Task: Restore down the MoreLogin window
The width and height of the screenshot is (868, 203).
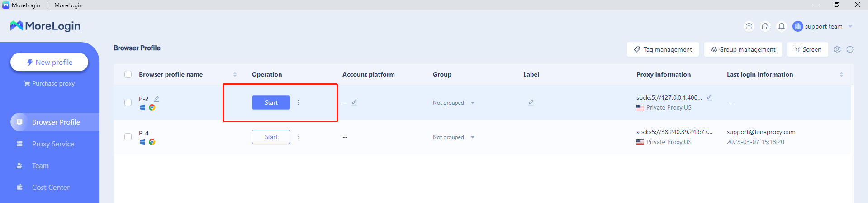Action: click(x=837, y=5)
